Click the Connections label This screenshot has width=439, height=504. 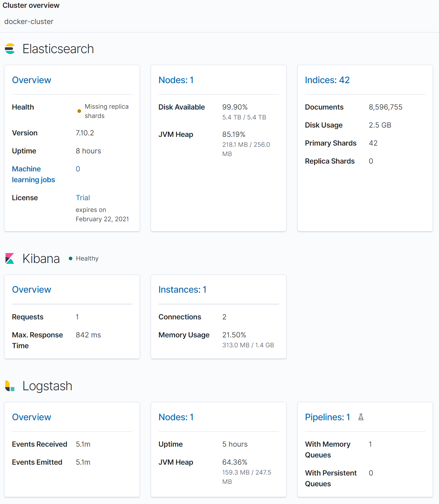(x=180, y=317)
